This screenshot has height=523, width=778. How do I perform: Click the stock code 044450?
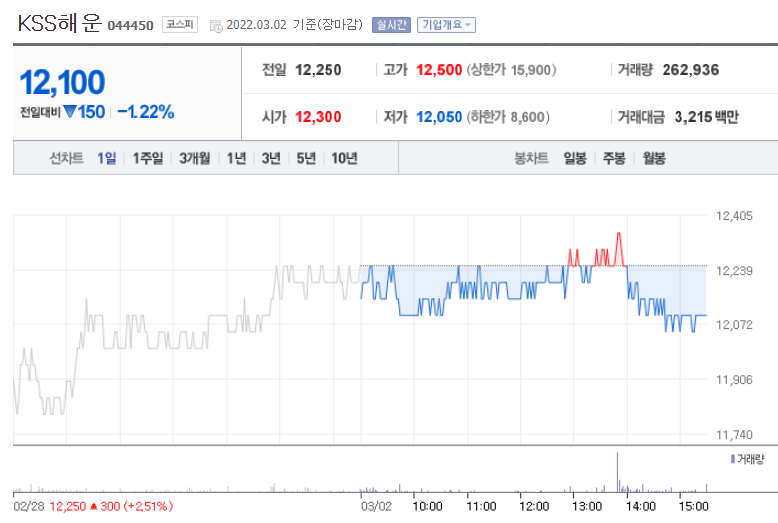click(x=130, y=25)
